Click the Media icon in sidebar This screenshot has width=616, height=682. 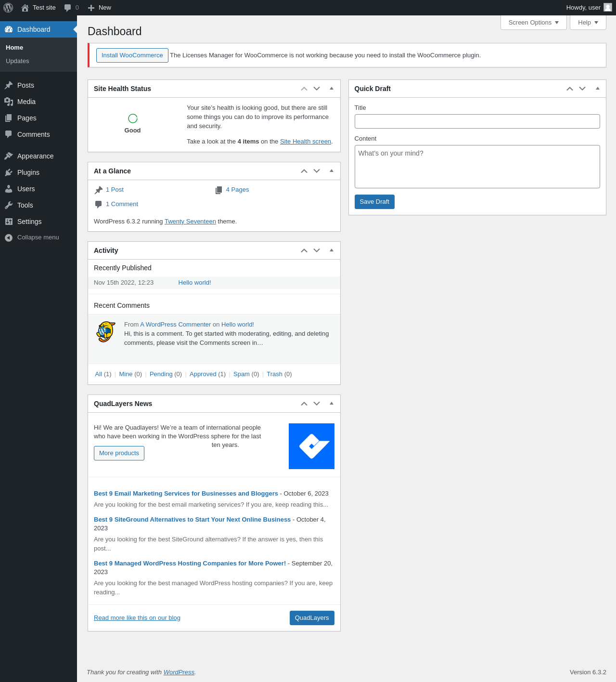click(x=9, y=102)
